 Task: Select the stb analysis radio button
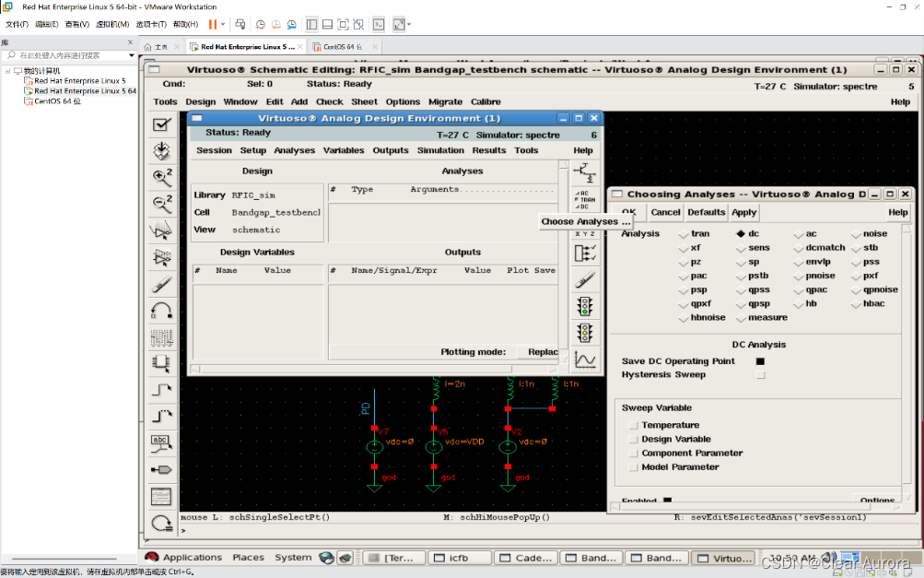click(x=856, y=248)
